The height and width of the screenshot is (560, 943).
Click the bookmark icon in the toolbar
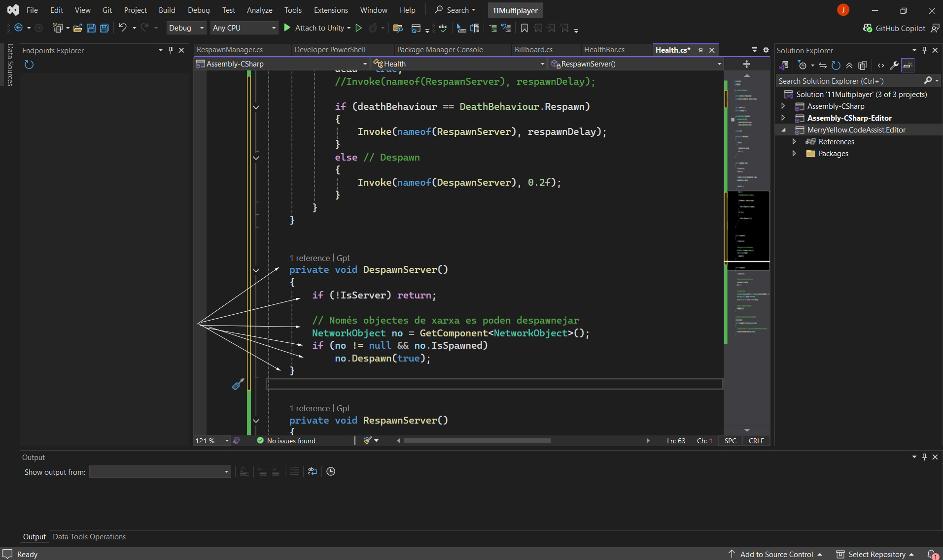point(524,28)
